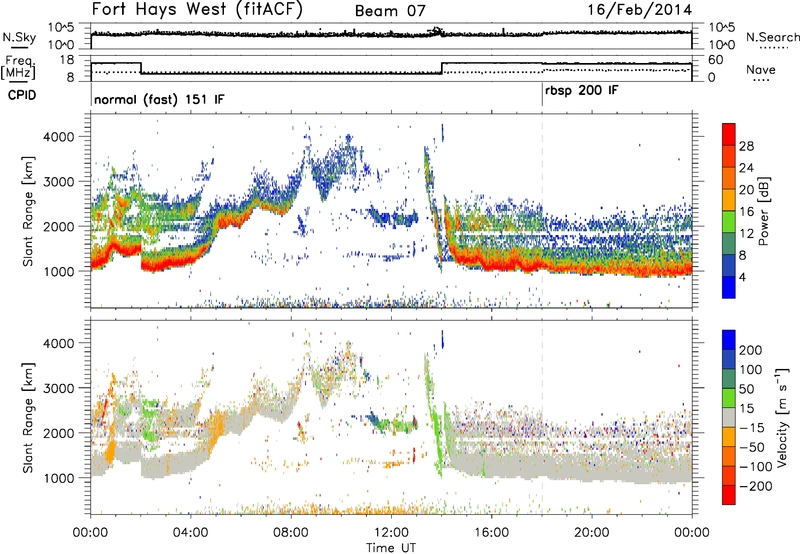Click the "60" tick on the Nave axis
800x554 pixels.
[x=716, y=60]
